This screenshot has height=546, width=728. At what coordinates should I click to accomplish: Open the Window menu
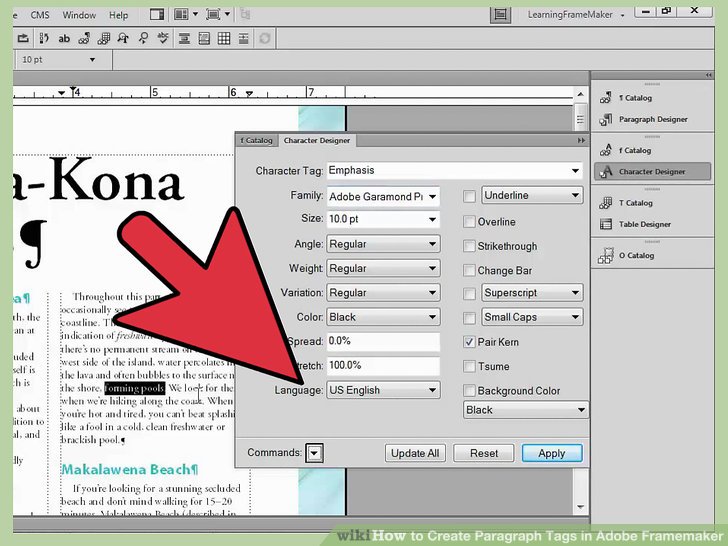(x=79, y=15)
